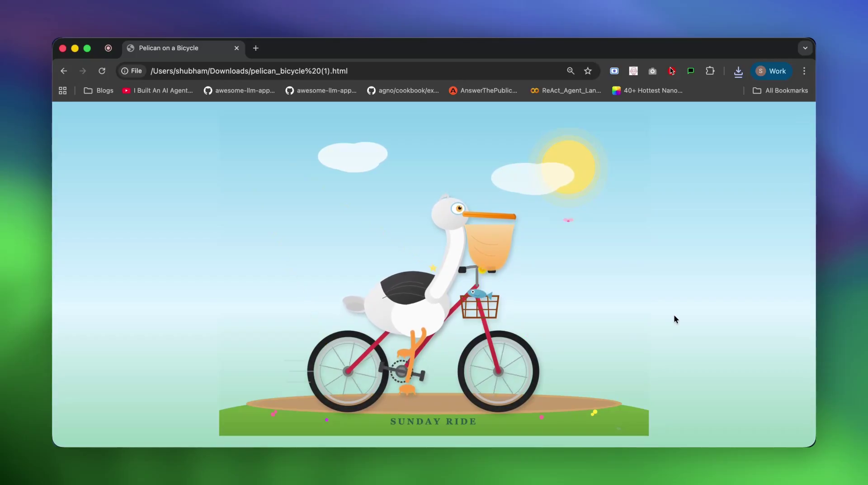Click the recording indicator beside the tab

(108, 48)
